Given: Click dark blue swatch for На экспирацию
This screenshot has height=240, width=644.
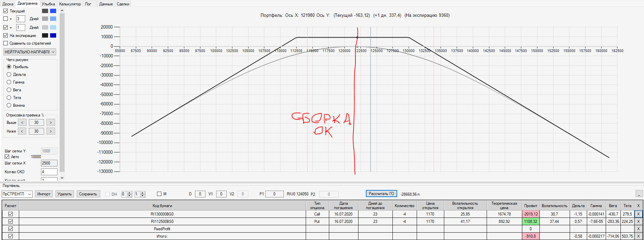Looking at the screenshot, I should [x=53, y=36].
